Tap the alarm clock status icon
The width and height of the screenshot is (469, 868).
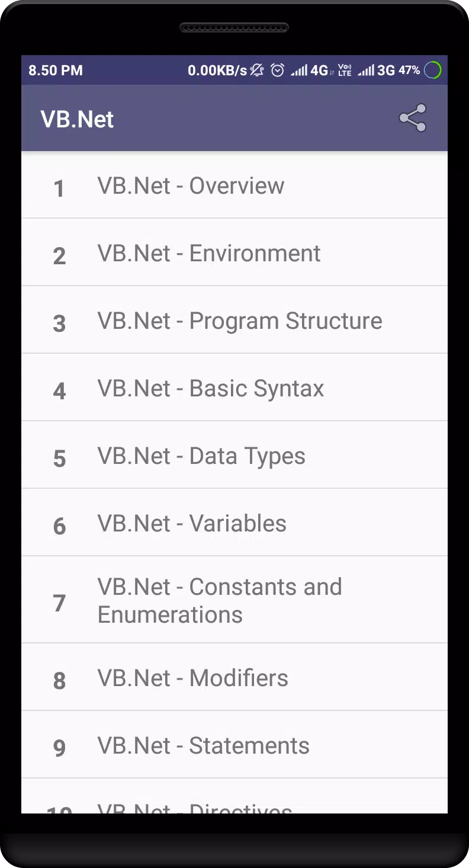[277, 71]
